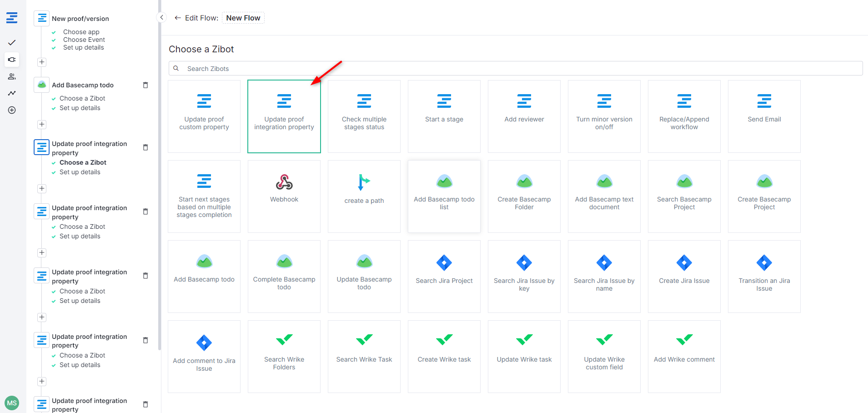Open the proofs checkmark navigation icon
The image size is (868, 413).
(x=12, y=43)
